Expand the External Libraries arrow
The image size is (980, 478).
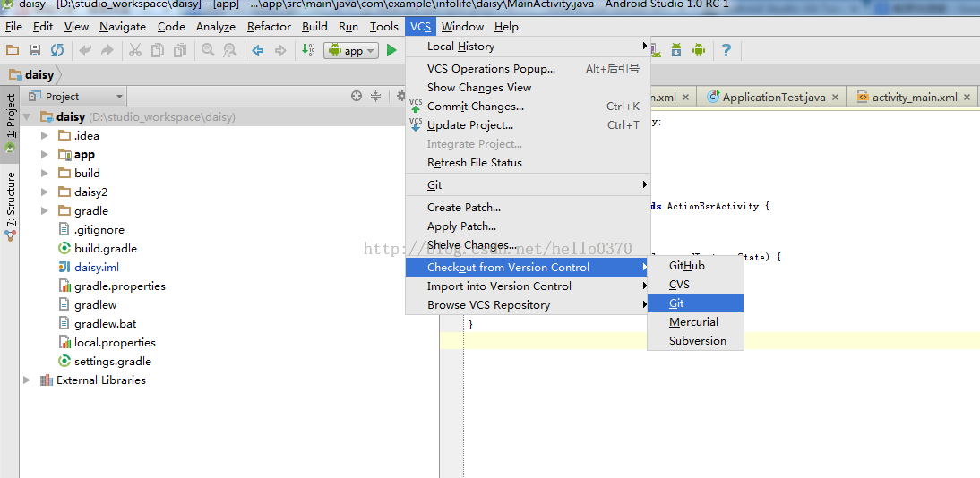[27, 380]
